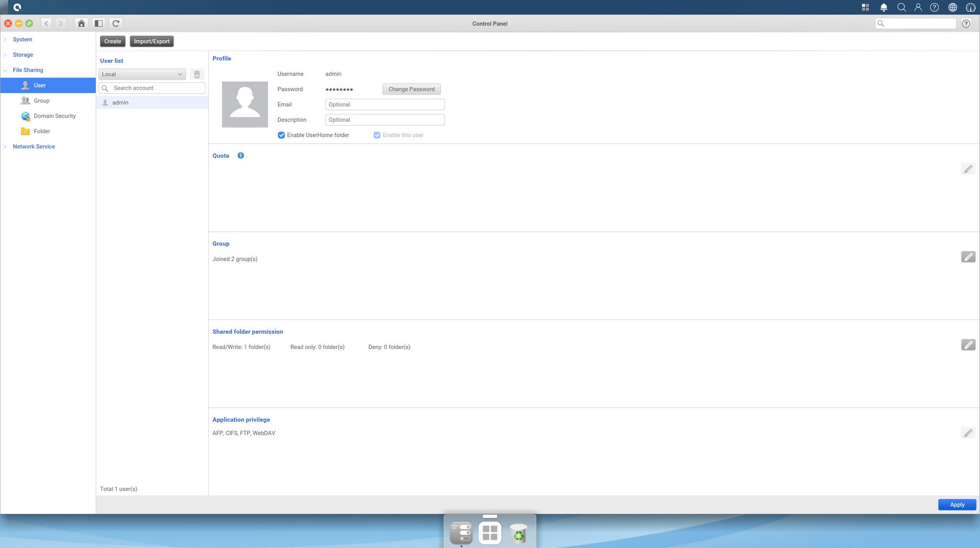This screenshot has height=548, width=980.
Task: Open the notifications bell
Action: pyautogui.click(x=884, y=7)
